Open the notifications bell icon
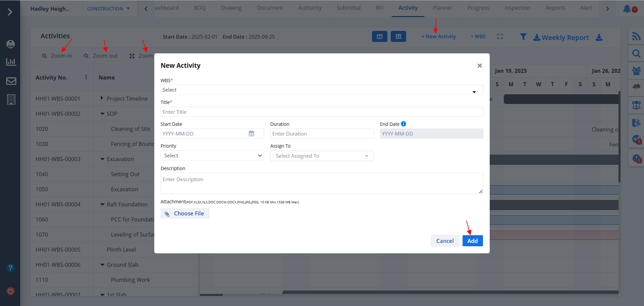Viewport: 644px width, 306px height. (627, 9)
